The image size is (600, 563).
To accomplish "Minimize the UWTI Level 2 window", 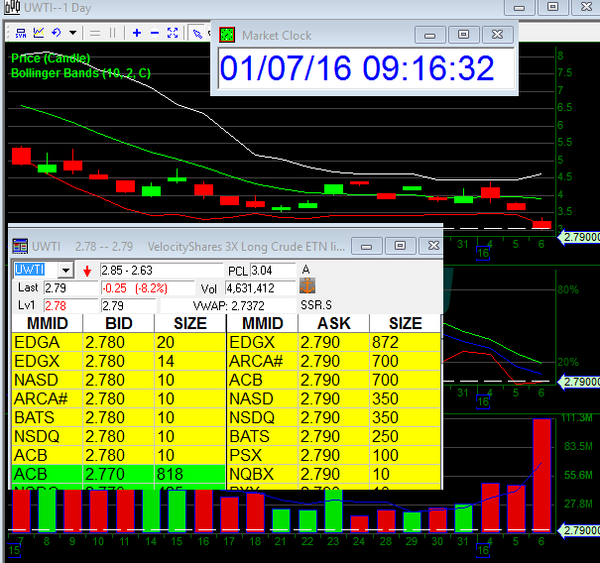I will click(x=366, y=246).
